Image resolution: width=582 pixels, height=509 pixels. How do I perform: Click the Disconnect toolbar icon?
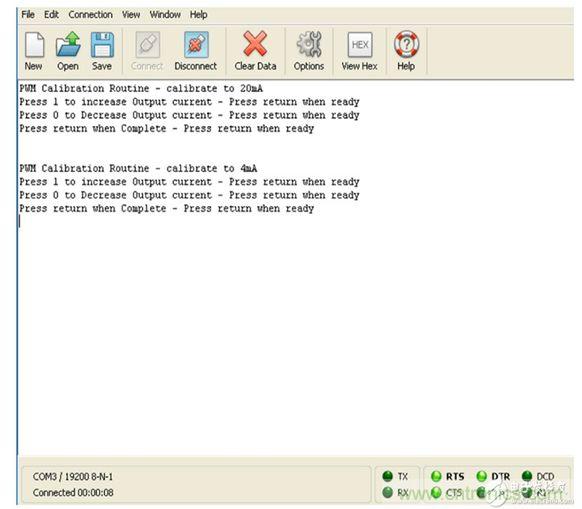(196, 45)
